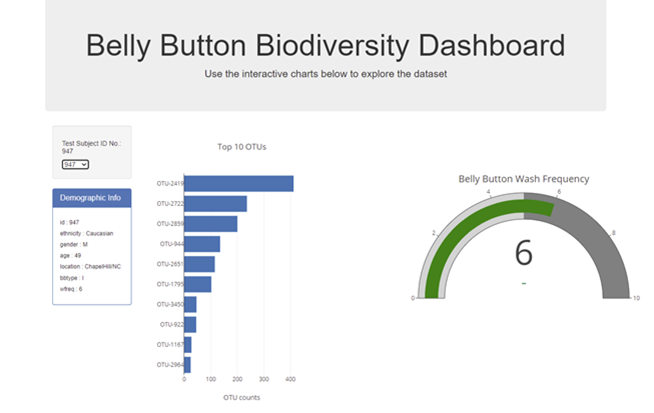The height and width of the screenshot is (413, 654).
Task: Click the 400 x-axis tick label
Action: tap(290, 379)
